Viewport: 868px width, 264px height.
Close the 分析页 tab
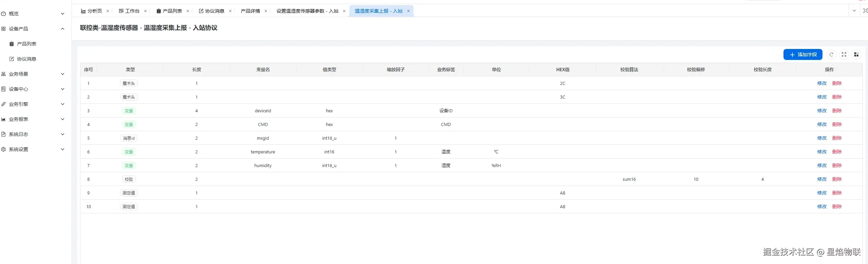point(108,11)
